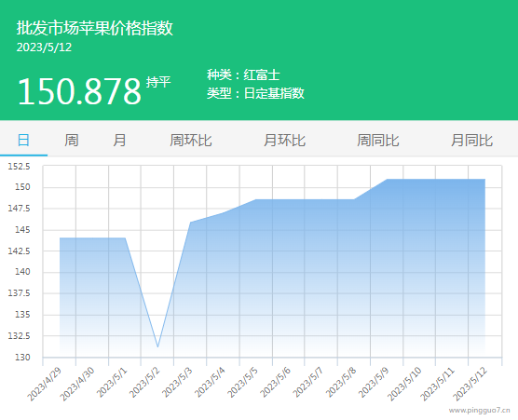Click the 2023/5/9 chart data point
The image size is (518, 420).
387,180
